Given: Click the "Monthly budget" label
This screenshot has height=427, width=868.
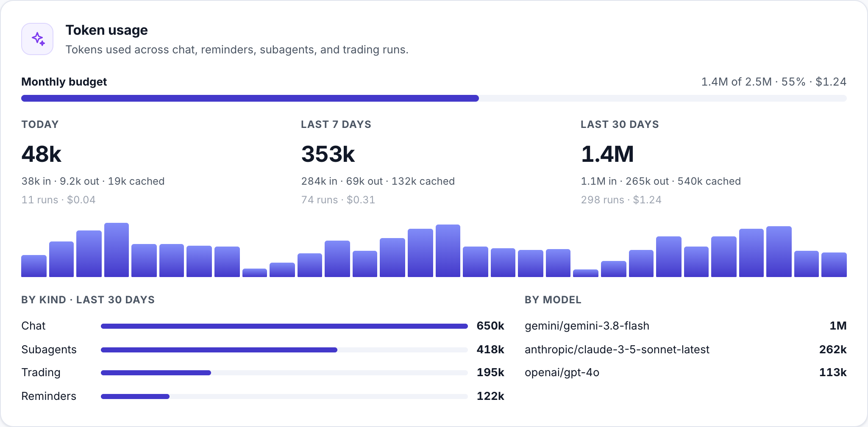Looking at the screenshot, I should (x=64, y=82).
